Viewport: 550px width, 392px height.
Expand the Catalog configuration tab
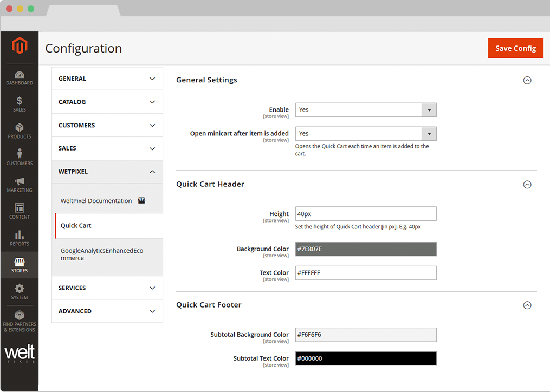[x=107, y=102]
